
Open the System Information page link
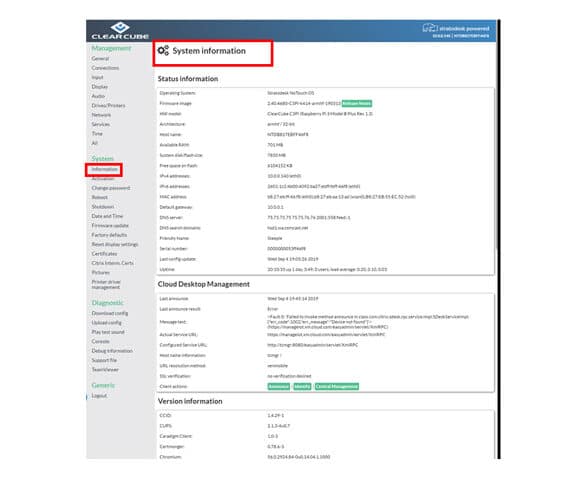(104, 169)
